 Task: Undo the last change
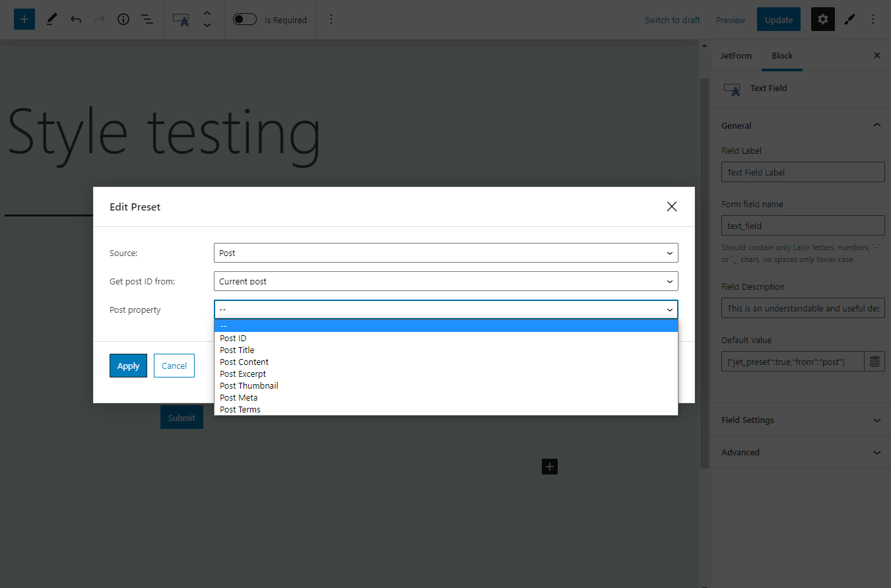(x=75, y=19)
